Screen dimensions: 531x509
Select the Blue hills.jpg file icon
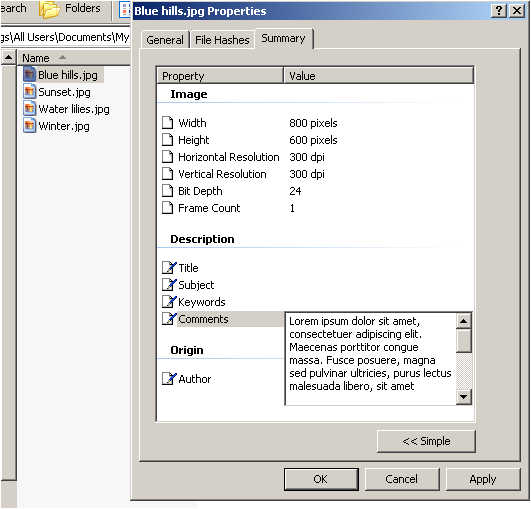[29, 74]
